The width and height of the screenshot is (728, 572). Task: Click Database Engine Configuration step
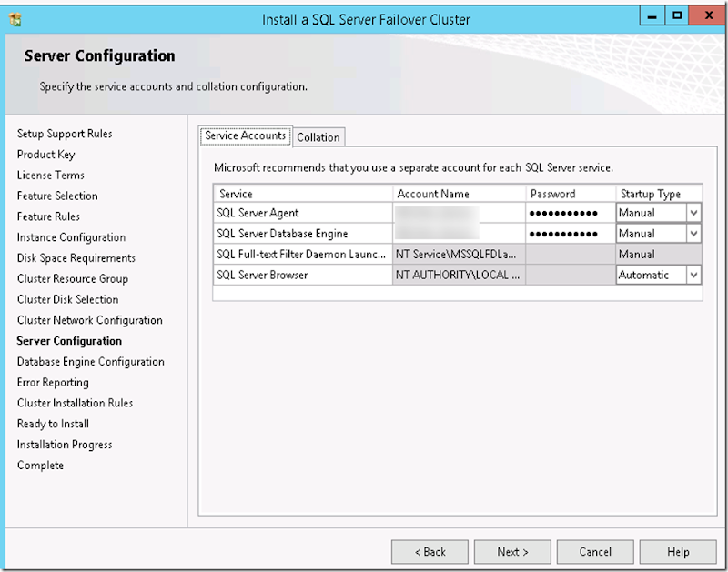pyautogui.click(x=90, y=362)
